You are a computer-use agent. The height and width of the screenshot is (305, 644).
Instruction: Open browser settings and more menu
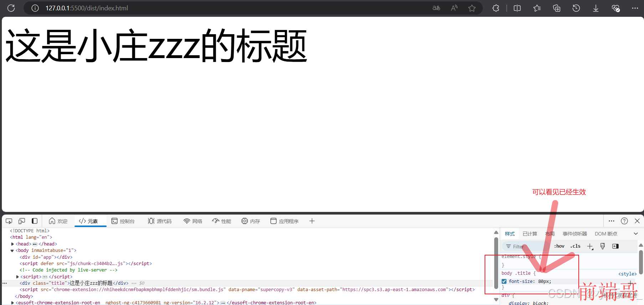click(x=635, y=8)
